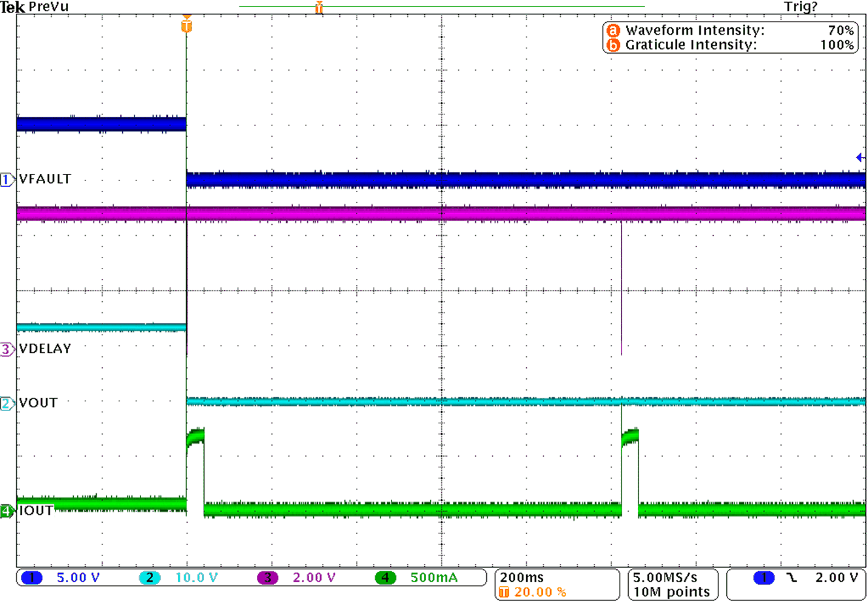Click the channel 4 indicator near IOUT
The height and width of the screenshot is (611, 868).
[x=5, y=512]
